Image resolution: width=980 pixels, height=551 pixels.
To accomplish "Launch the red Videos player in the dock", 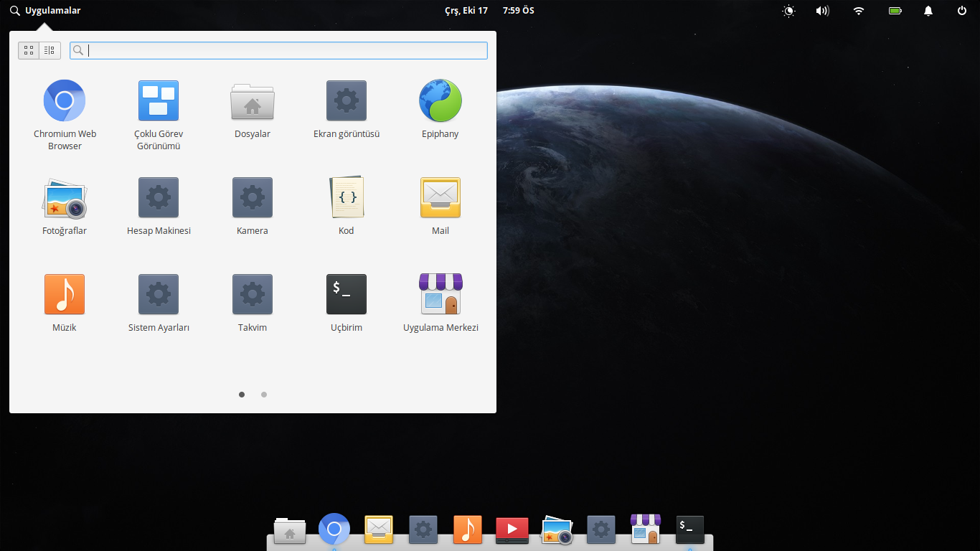I will (512, 530).
